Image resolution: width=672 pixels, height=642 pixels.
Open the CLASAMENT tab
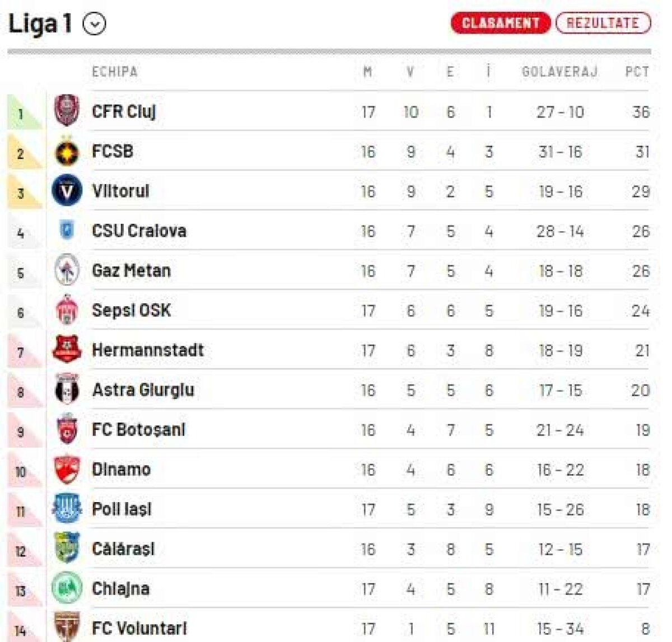tap(500, 23)
